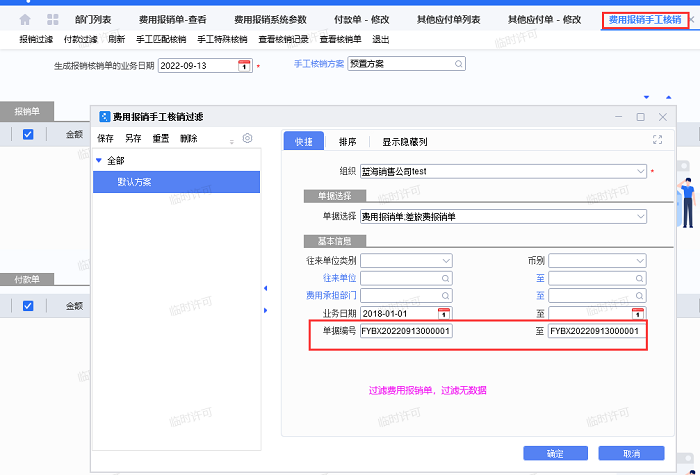Open the 单据选择 dropdown list
700x475 pixels.
pyautogui.click(x=640, y=216)
